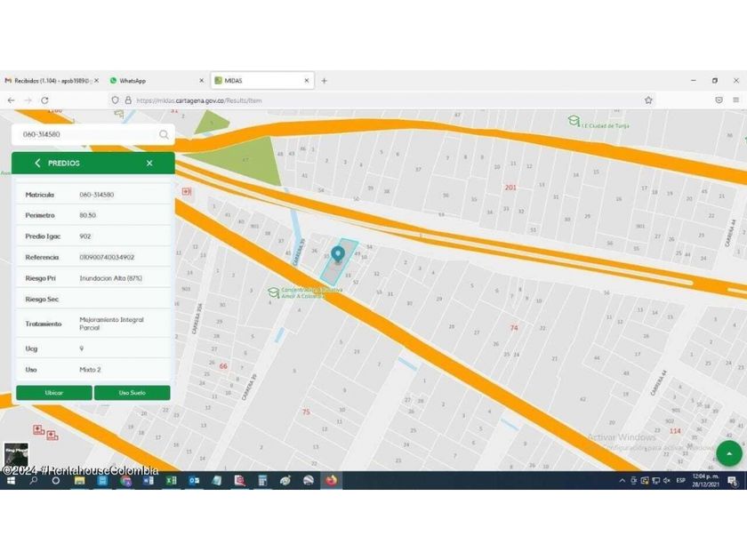Close the MIDAS tab
This screenshot has width=747, height=560.
pyautogui.click(x=307, y=81)
